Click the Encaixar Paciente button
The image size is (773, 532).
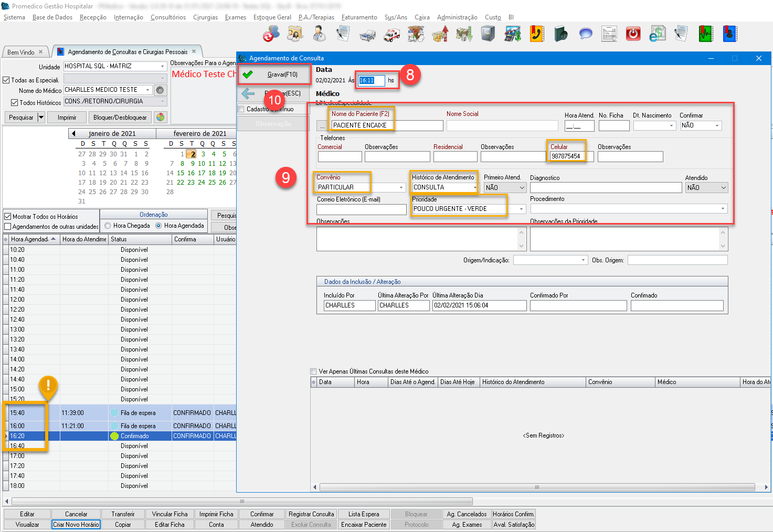(x=364, y=524)
